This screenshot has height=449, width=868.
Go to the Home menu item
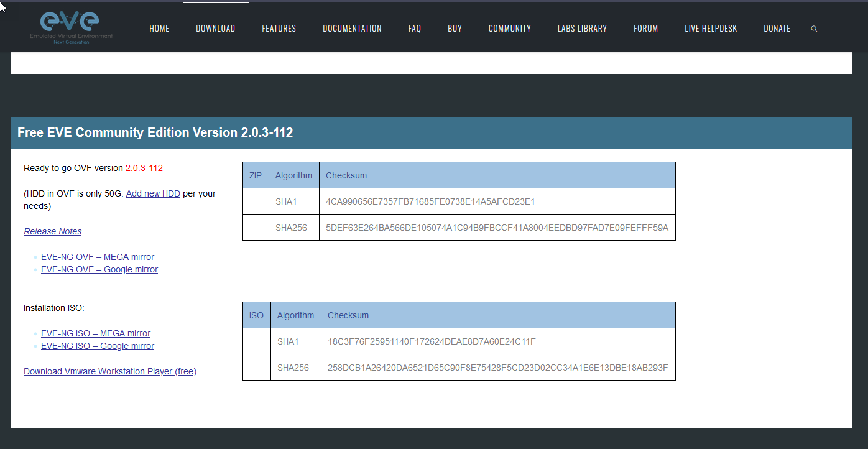pyautogui.click(x=159, y=29)
